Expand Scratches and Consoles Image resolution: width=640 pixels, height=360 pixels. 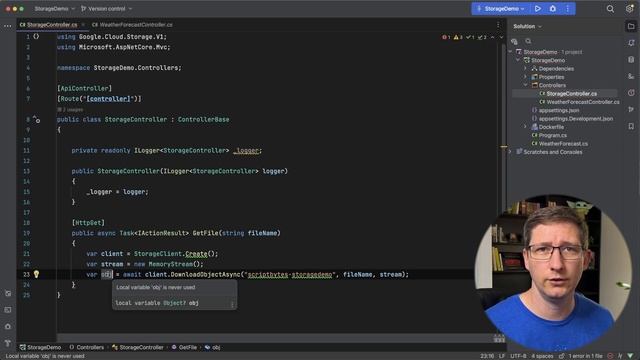511,152
